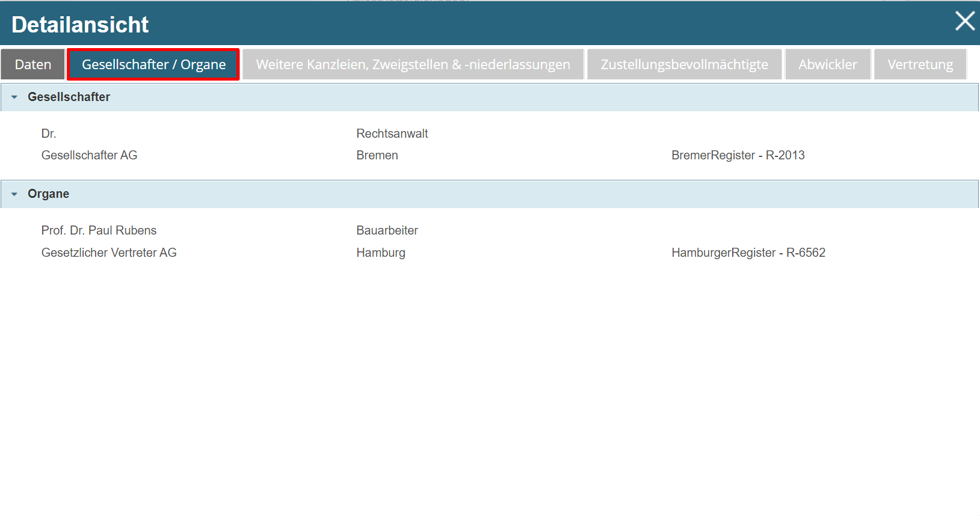Click the Organe section header label
This screenshot has height=516, width=980.
48,194
